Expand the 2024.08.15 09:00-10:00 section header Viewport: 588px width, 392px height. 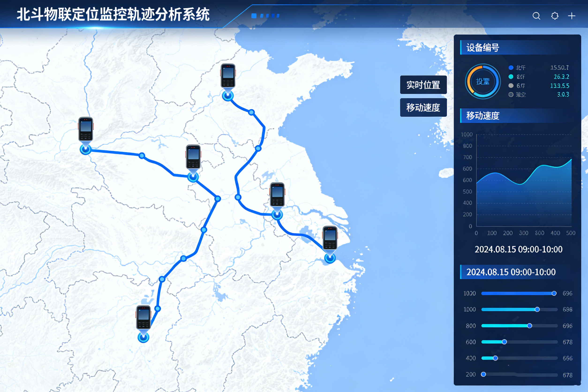click(511, 272)
